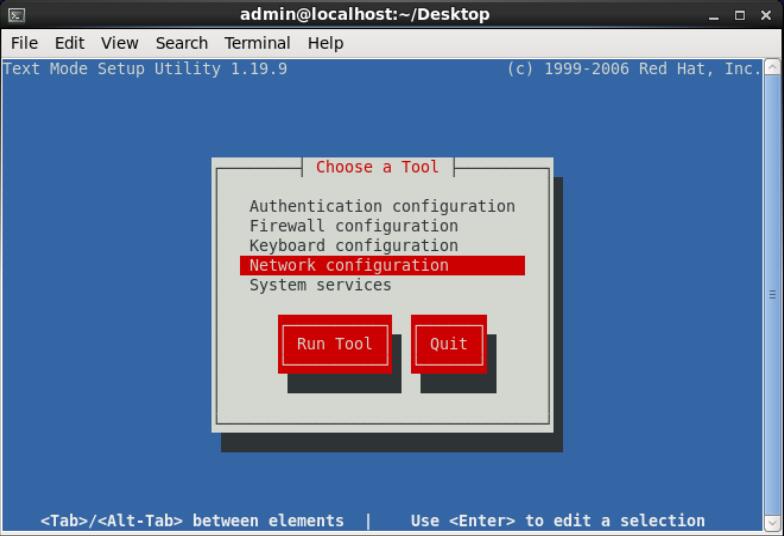The height and width of the screenshot is (536, 784).
Task: Open the Search menu
Action: tap(182, 43)
